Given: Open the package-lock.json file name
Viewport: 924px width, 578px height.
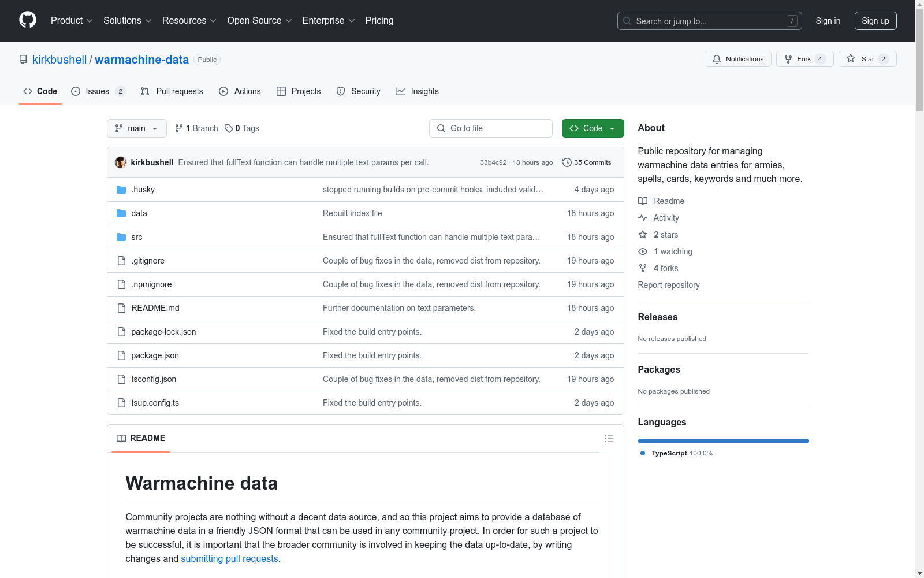Looking at the screenshot, I should (163, 332).
